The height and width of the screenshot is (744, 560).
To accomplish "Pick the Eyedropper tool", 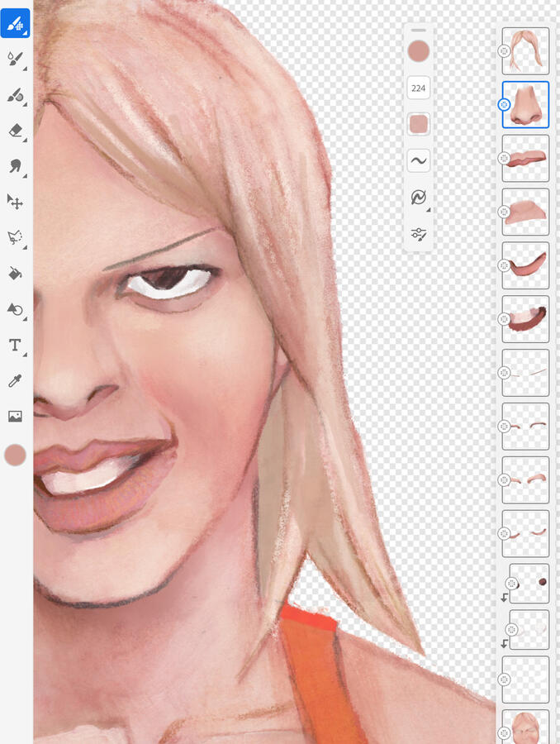I will [x=15, y=380].
